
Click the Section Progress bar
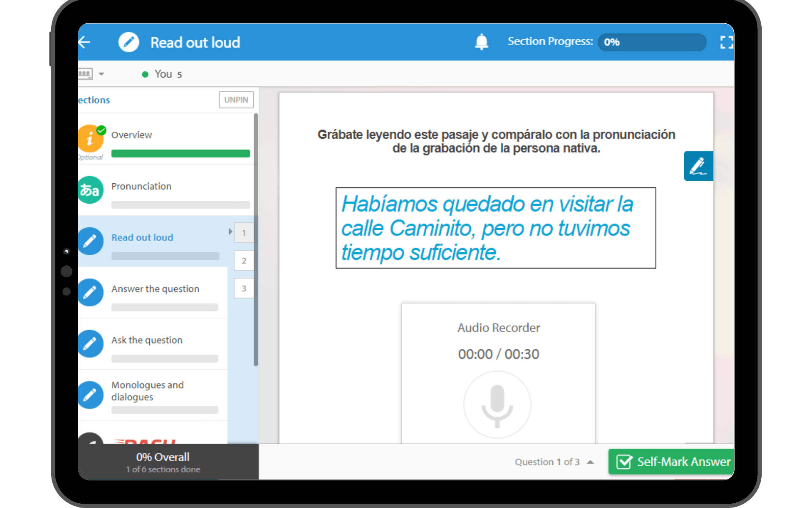652,42
